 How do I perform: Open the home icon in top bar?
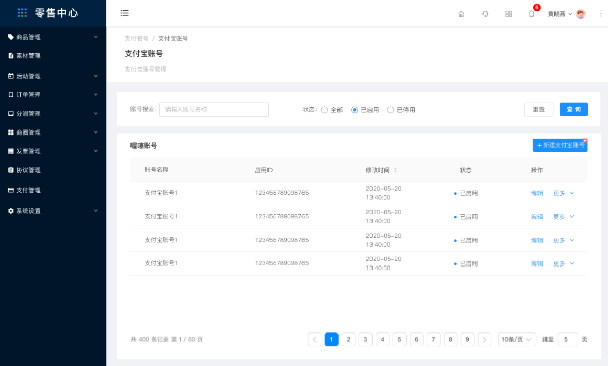click(x=461, y=14)
